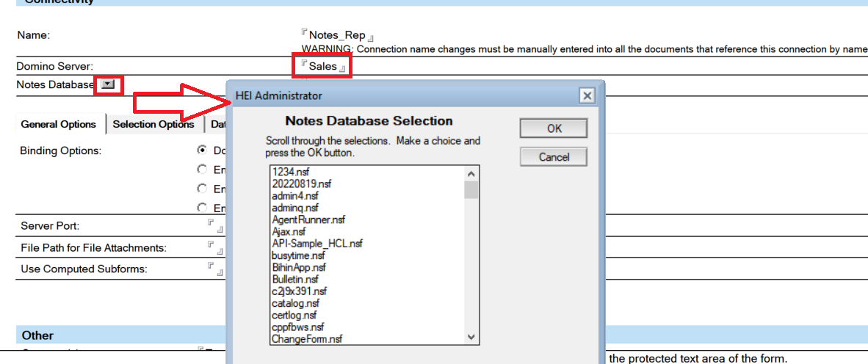Click the Name field with Notes_Rep

click(336, 35)
